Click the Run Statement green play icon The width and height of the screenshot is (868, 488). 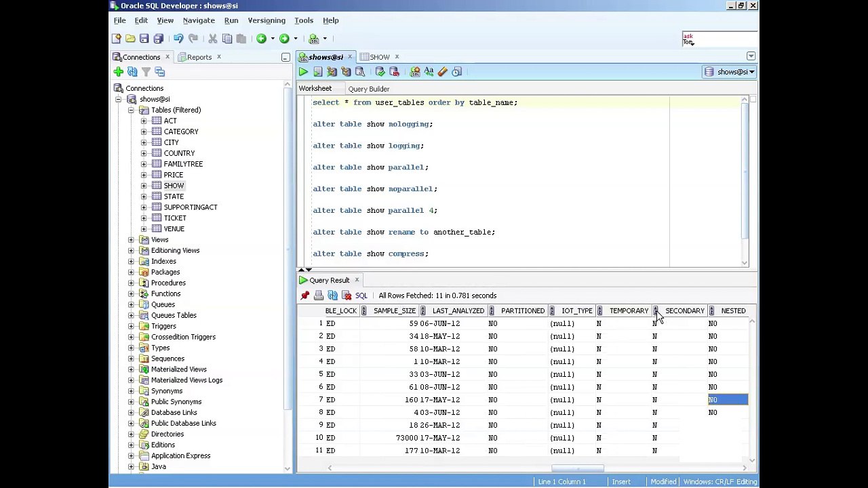(x=303, y=72)
